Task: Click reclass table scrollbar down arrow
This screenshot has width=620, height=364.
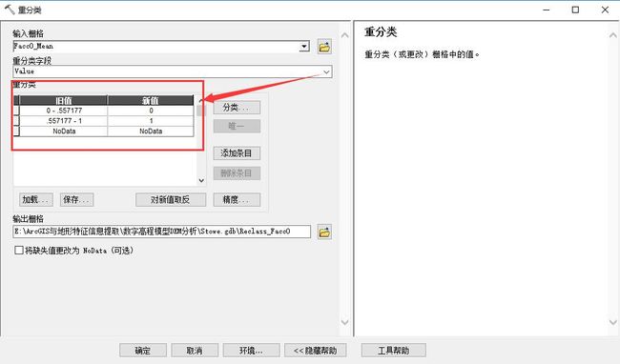Action: click(201, 180)
